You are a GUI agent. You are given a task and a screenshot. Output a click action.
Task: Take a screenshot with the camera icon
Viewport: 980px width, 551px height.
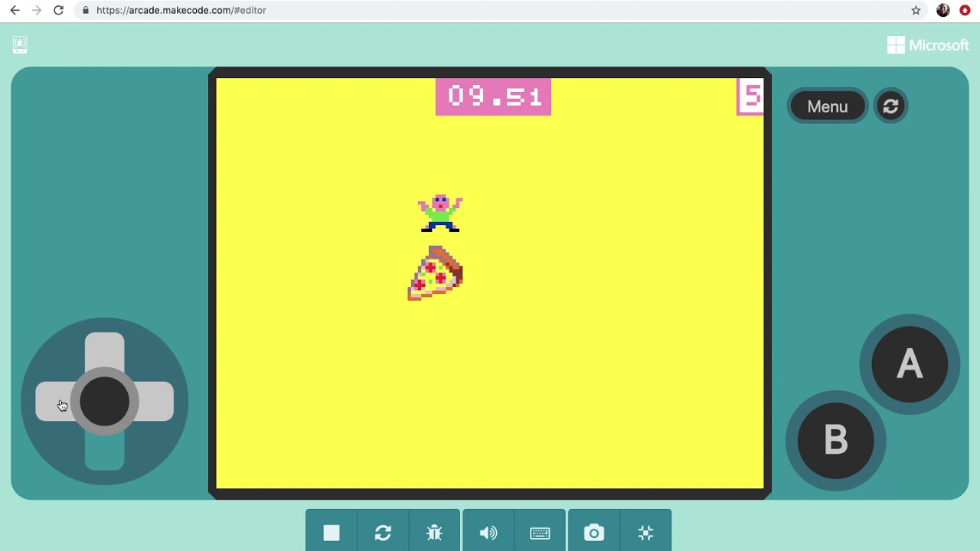point(594,532)
